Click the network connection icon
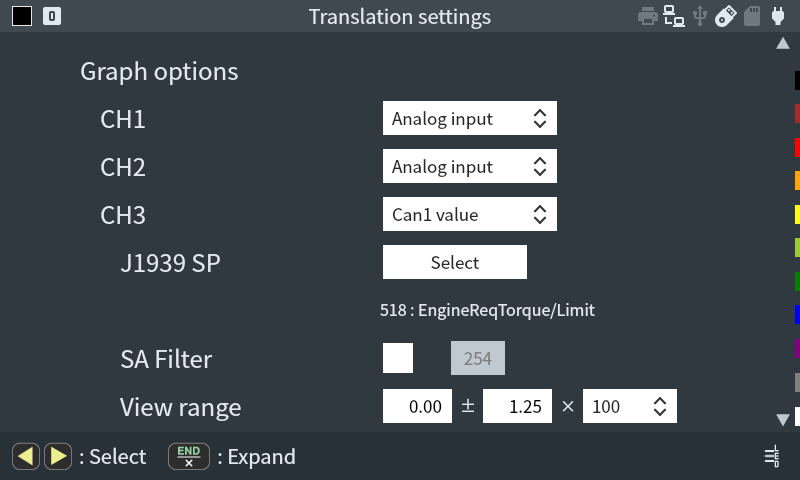Viewport: 800px width, 480px height. 674,16
